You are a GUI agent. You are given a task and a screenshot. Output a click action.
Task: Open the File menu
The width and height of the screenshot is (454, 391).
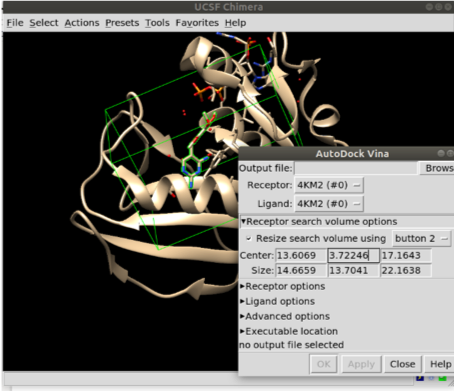[15, 23]
